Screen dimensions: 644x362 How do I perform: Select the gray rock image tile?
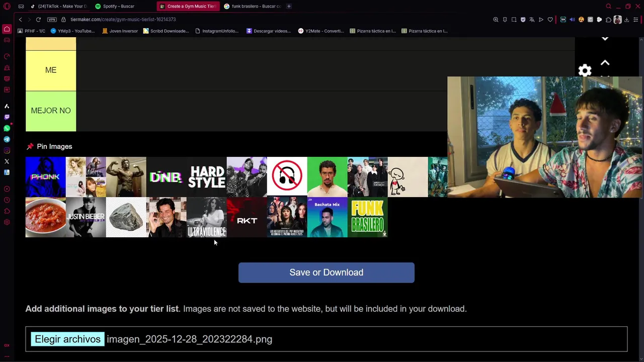point(126,217)
